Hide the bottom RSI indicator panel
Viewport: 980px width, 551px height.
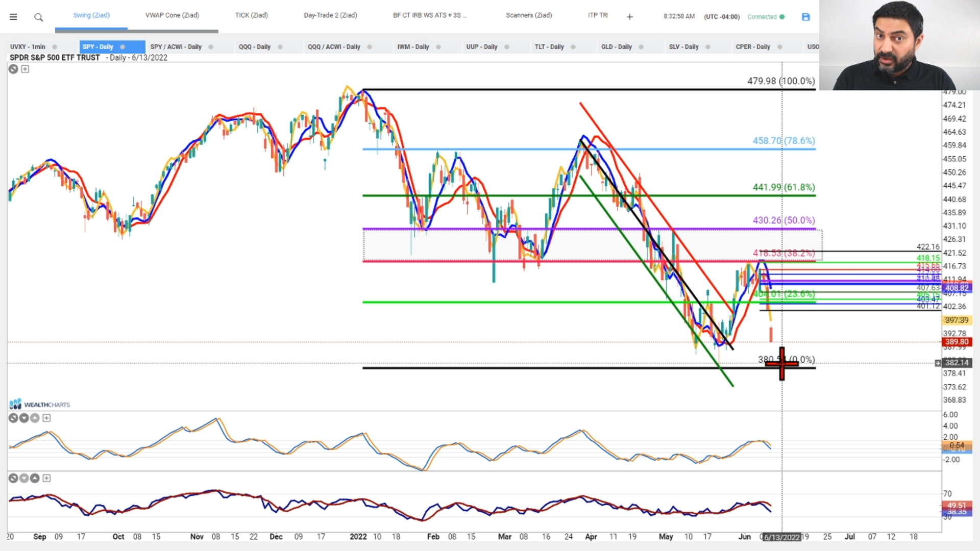pyautogui.click(x=13, y=478)
